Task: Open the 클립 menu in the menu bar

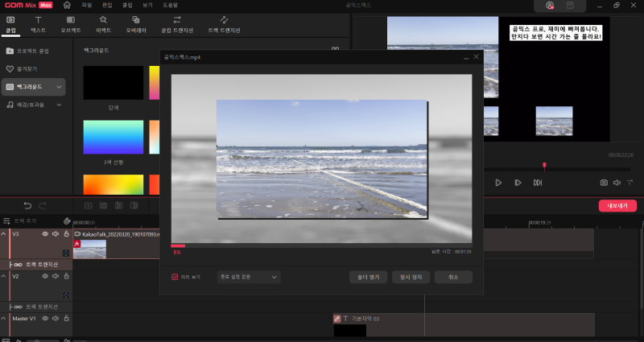Action: [128, 5]
